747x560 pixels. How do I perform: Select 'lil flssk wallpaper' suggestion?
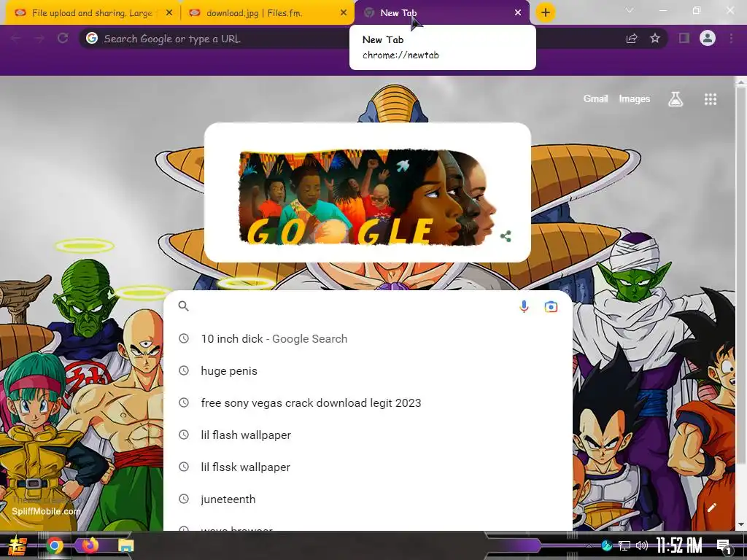pyautogui.click(x=368, y=467)
